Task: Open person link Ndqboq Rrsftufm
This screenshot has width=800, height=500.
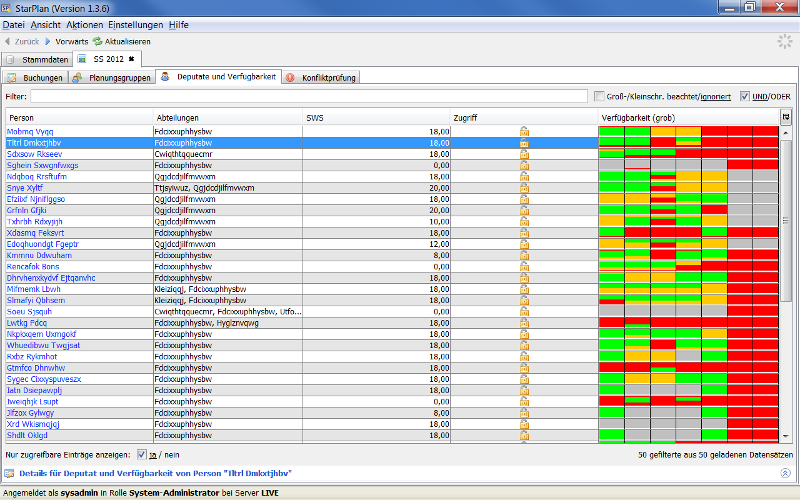Action: pos(37,177)
